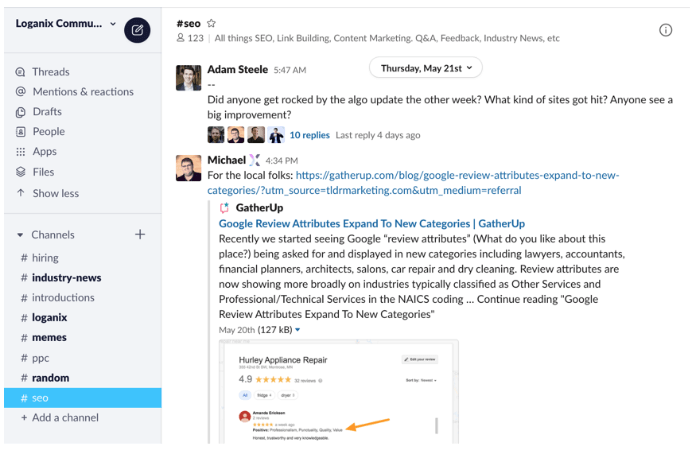Open the Thursday, May 21st date dropdown
Image resolution: width=695 pixels, height=461 pixels.
426,68
